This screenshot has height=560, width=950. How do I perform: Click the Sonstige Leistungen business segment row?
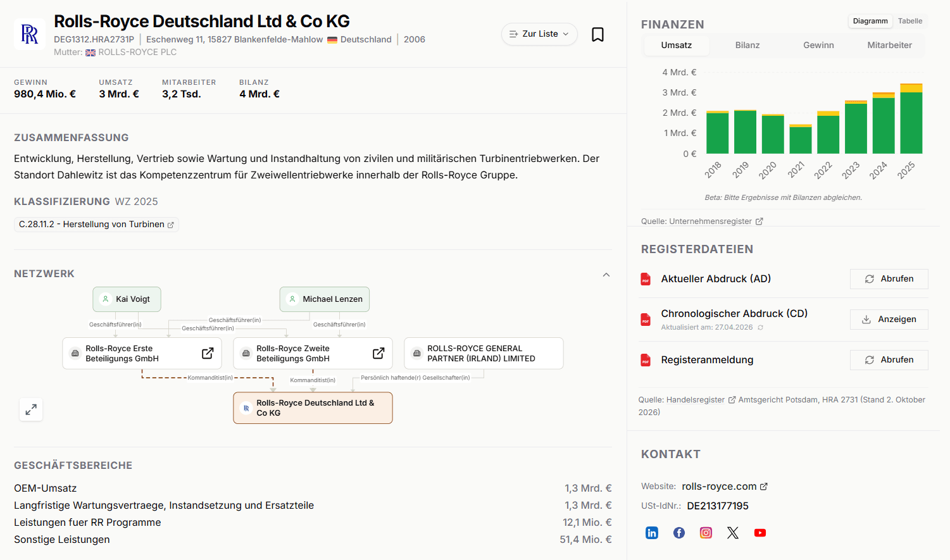(x=313, y=540)
